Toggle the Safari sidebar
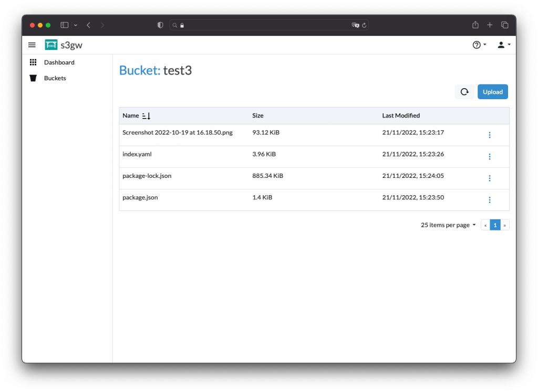 (65, 25)
